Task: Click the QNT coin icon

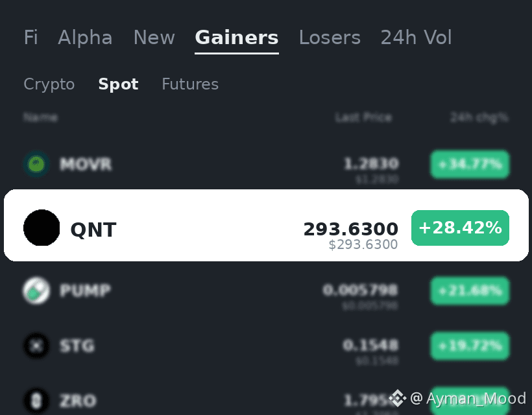Action: [42, 228]
